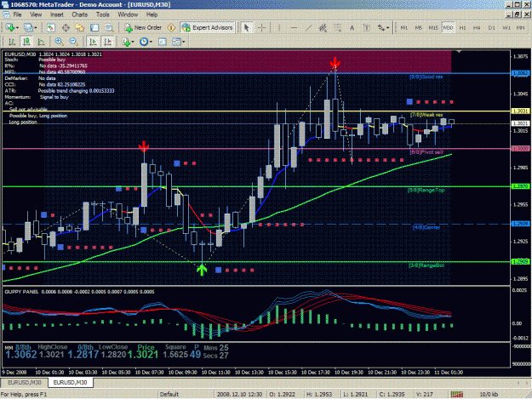The image size is (532, 399).
Task: Click the New Order button
Action: tap(143, 28)
